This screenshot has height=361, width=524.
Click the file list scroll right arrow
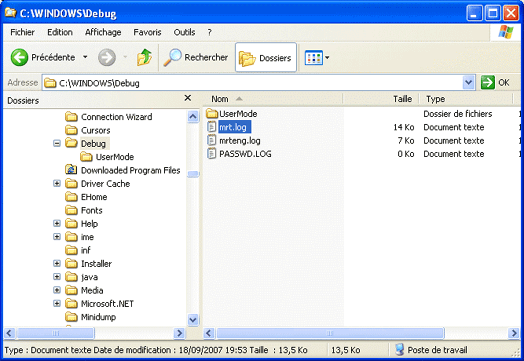[x=514, y=333]
